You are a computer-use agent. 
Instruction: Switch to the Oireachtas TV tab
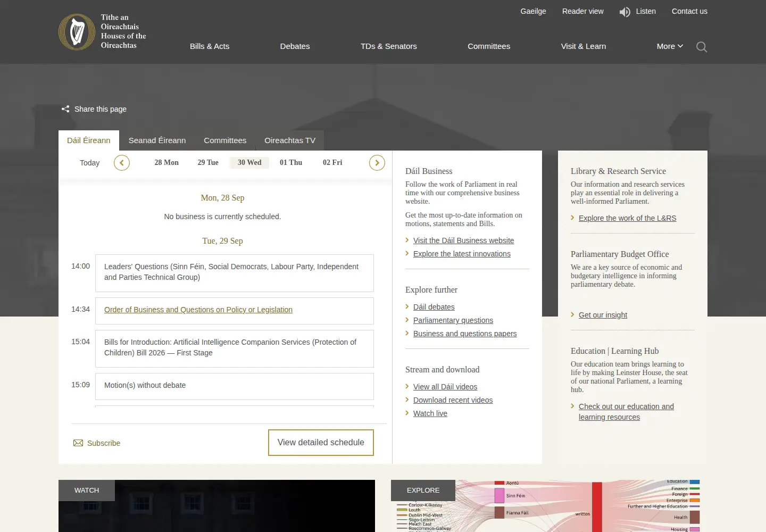(290, 140)
